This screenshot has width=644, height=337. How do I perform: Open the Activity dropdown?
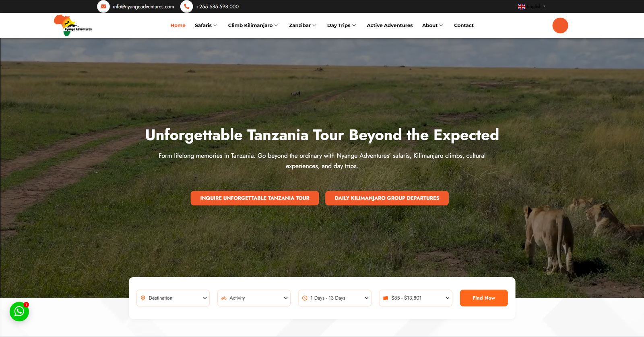tap(254, 298)
